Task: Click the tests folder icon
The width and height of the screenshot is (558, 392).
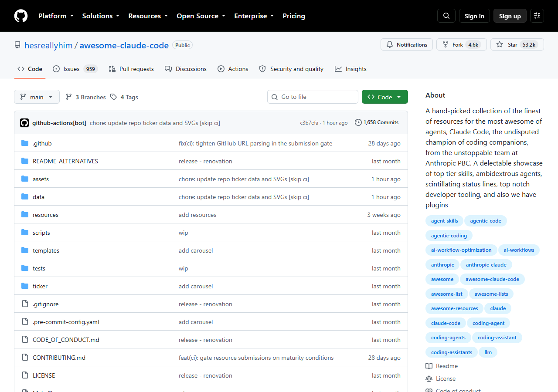Action: click(25, 268)
